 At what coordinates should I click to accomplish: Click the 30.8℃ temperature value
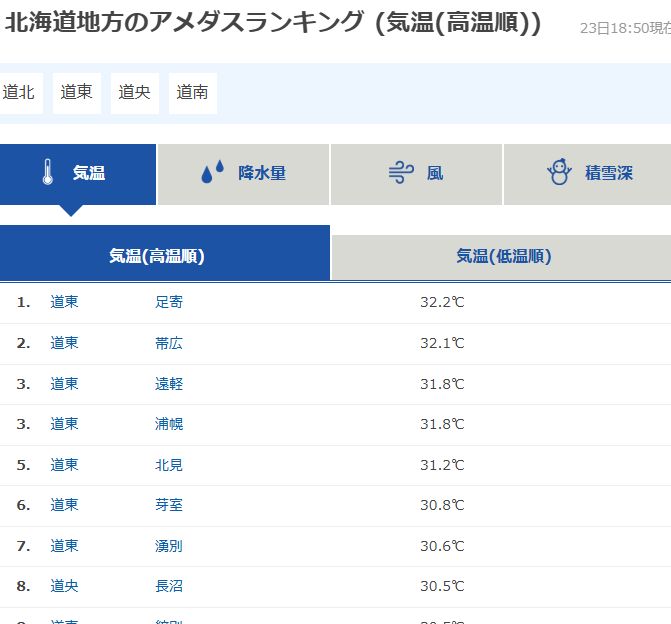tap(442, 505)
